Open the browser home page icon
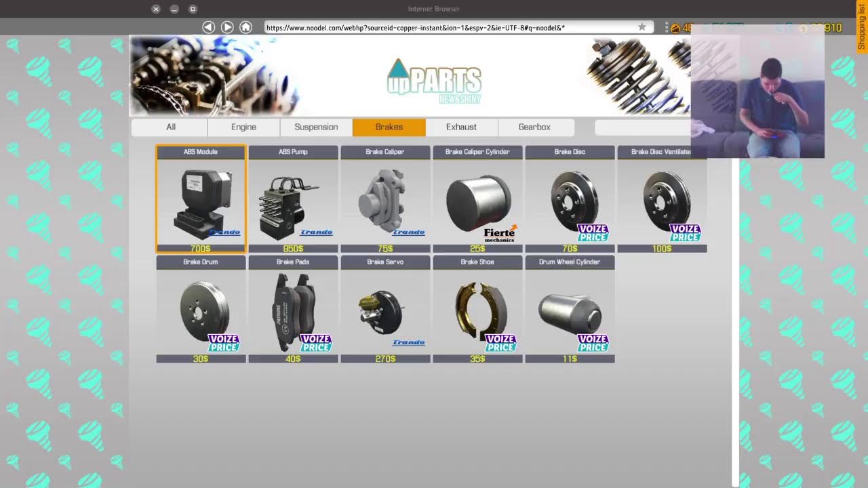Image resolution: width=868 pixels, height=488 pixels. (246, 27)
